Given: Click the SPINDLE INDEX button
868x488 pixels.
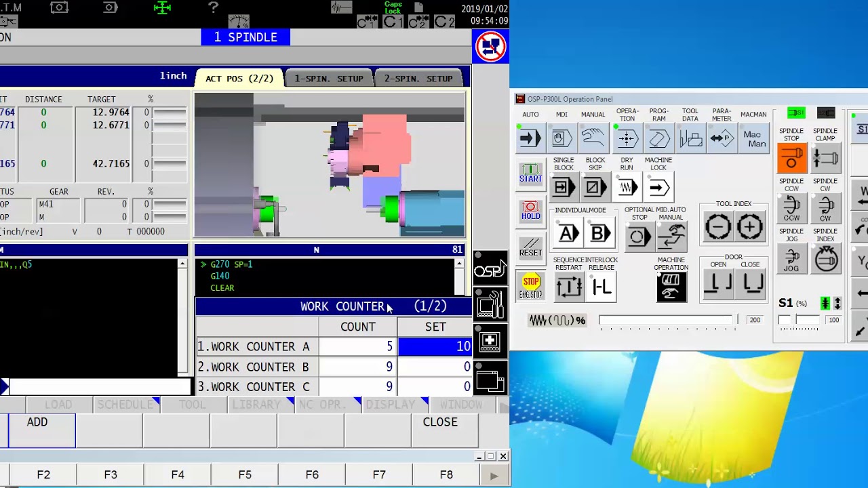Looking at the screenshot, I should click(825, 259).
